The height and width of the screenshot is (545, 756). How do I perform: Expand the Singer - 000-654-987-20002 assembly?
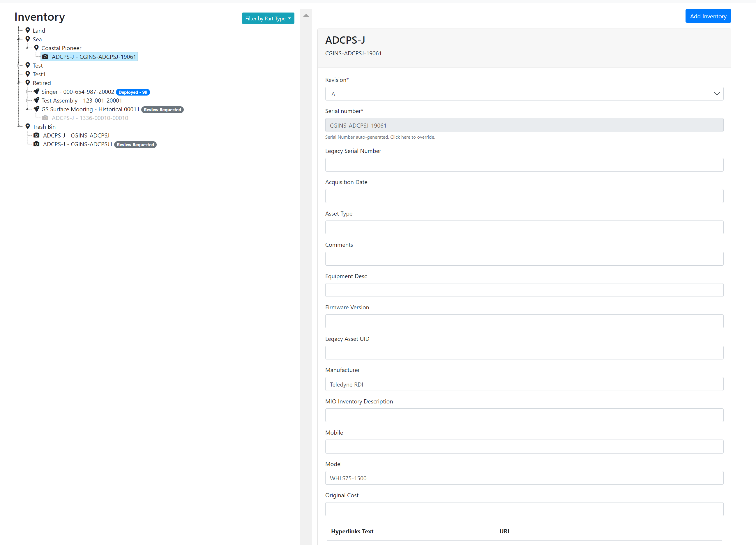[28, 92]
